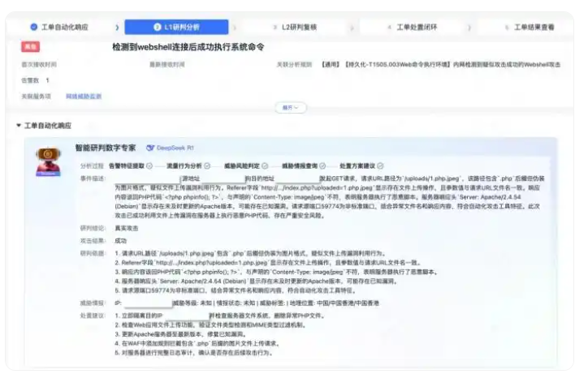The height and width of the screenshot is (387, 588).
Task: Click the 最新接收时间 field label
Action: [166, 65]
